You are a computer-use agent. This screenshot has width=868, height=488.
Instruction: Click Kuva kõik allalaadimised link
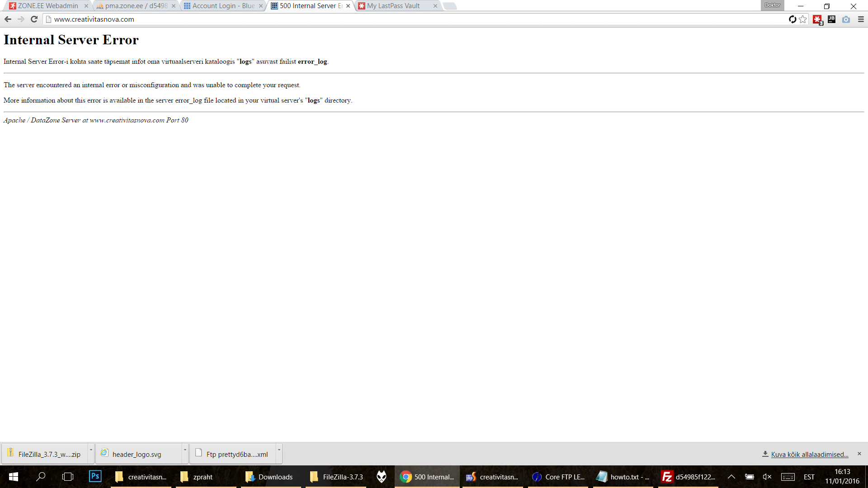point(810,455)
